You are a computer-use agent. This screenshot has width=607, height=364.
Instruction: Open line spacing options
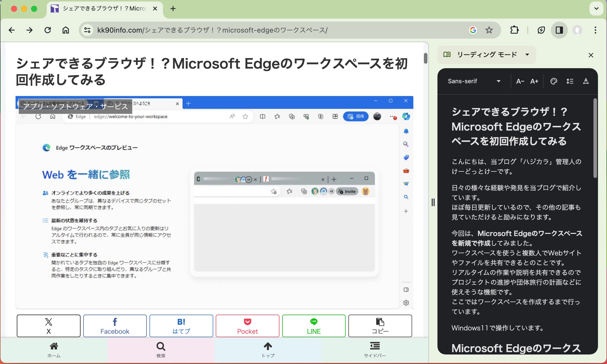point(570,81)
